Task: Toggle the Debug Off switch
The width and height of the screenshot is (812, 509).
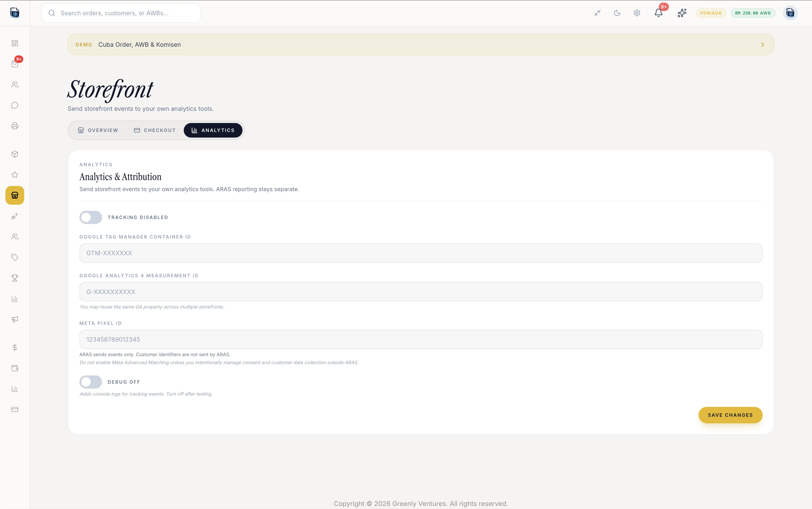Action: (91, 382)
